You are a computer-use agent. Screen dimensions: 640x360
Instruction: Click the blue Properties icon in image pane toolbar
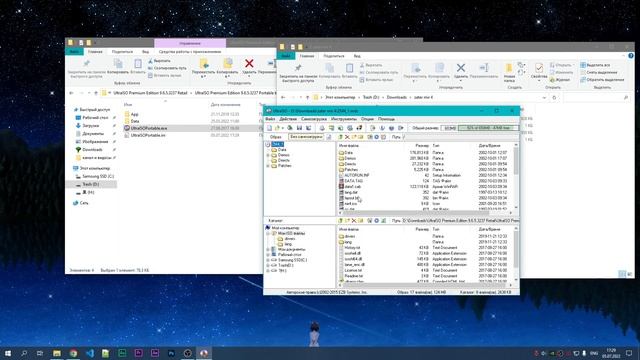pos(376,137)
